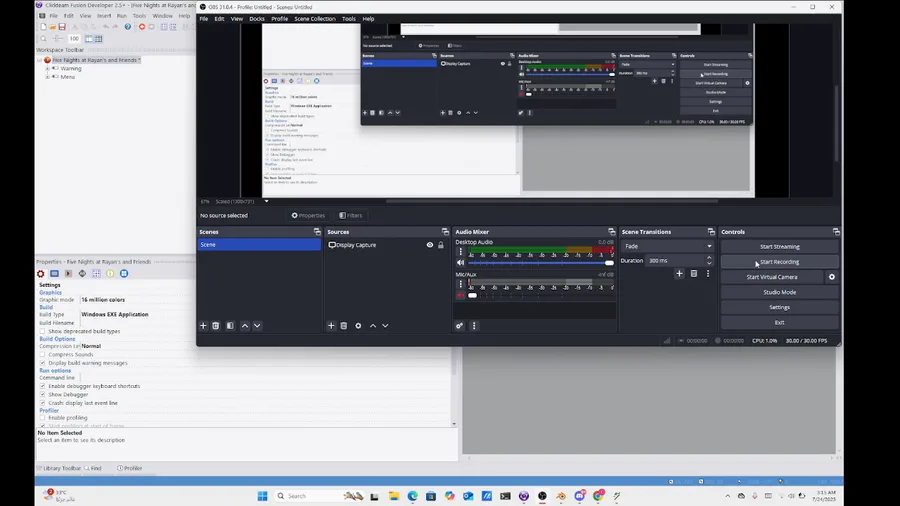Screen dimensions: 900x506
Task: Expand Warning frame in Workspace tree
Action: click(x=48, y=68)
